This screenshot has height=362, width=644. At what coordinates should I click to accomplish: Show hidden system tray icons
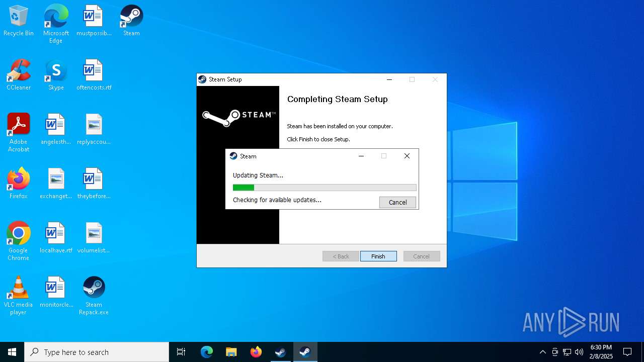click(542, 352)
